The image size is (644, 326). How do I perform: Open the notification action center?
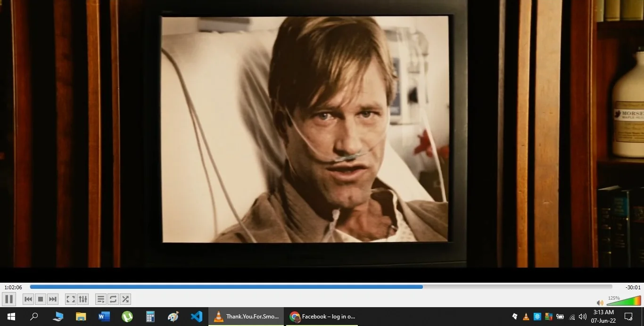[x=628, y=317]
